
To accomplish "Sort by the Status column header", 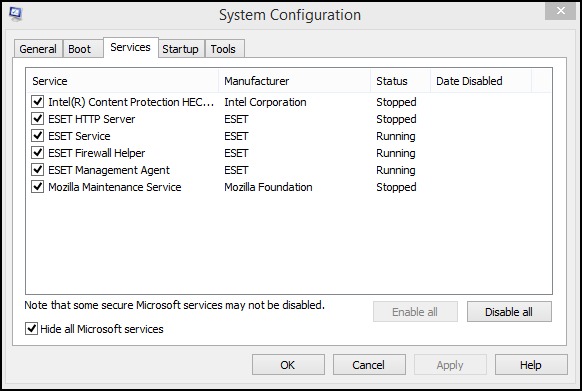I will pos(400,81).
